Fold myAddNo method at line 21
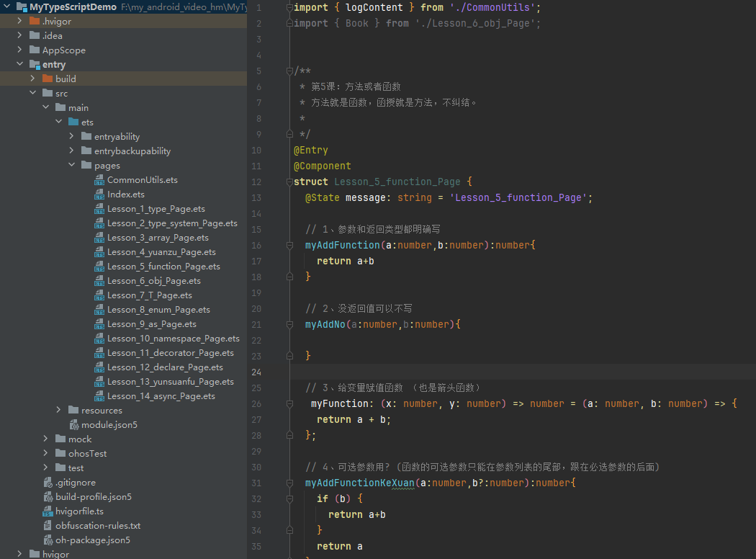The height and width of the screenshot is (559, 756). (x=289, y=325)
